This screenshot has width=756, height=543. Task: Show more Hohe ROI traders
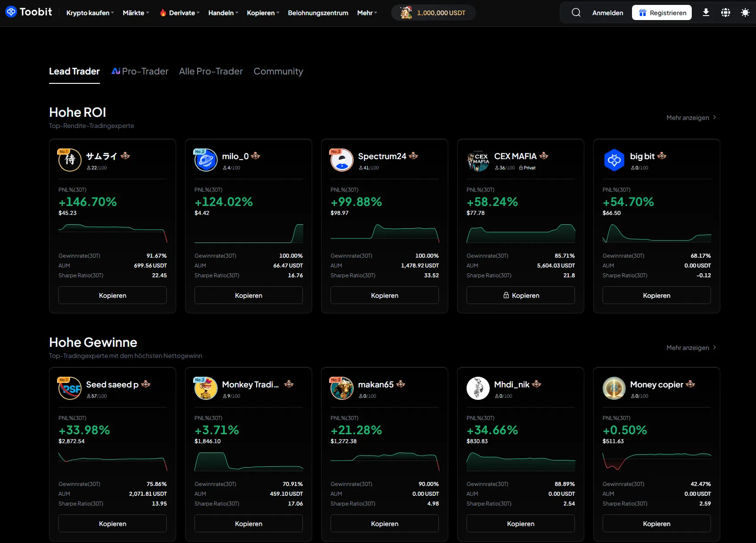[691, 118]
